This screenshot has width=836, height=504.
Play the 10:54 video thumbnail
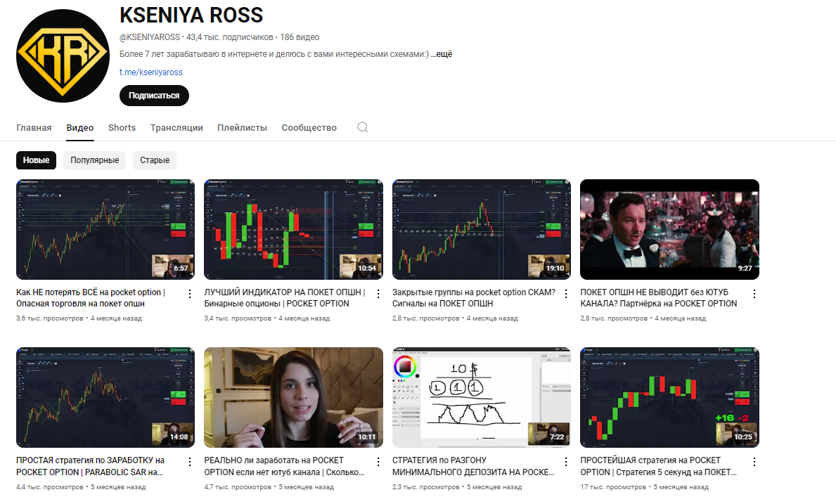(x=294, y=230)
